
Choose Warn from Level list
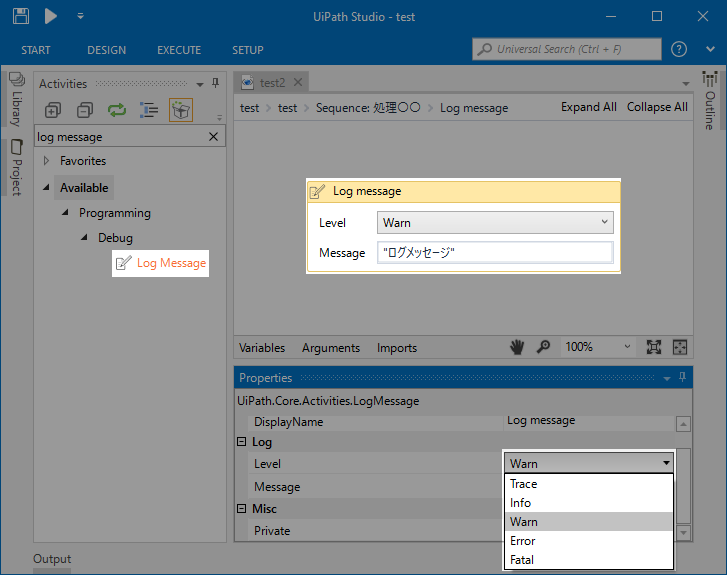click(589, 522)
